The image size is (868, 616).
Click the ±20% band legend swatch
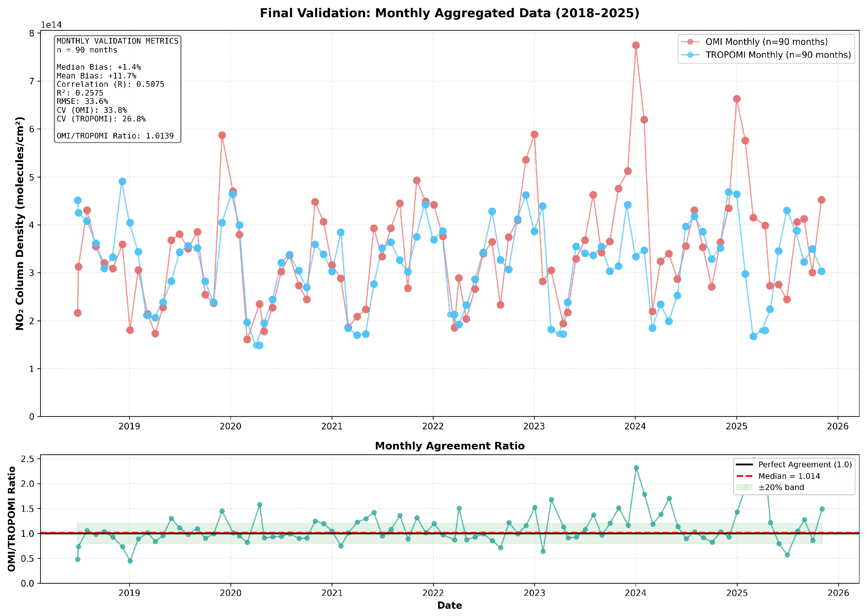click(x=744, y=487)
